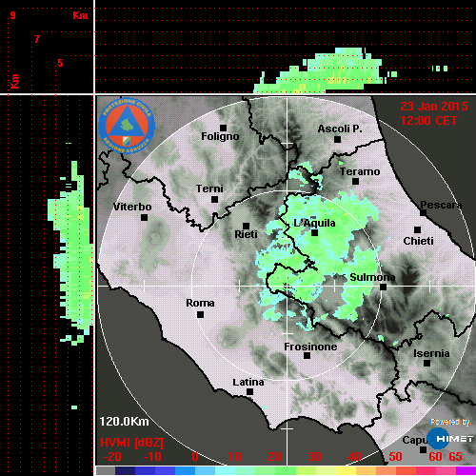Click the Isernia city marker square
The width and height of the screenshot is (476, 476).
427,363
